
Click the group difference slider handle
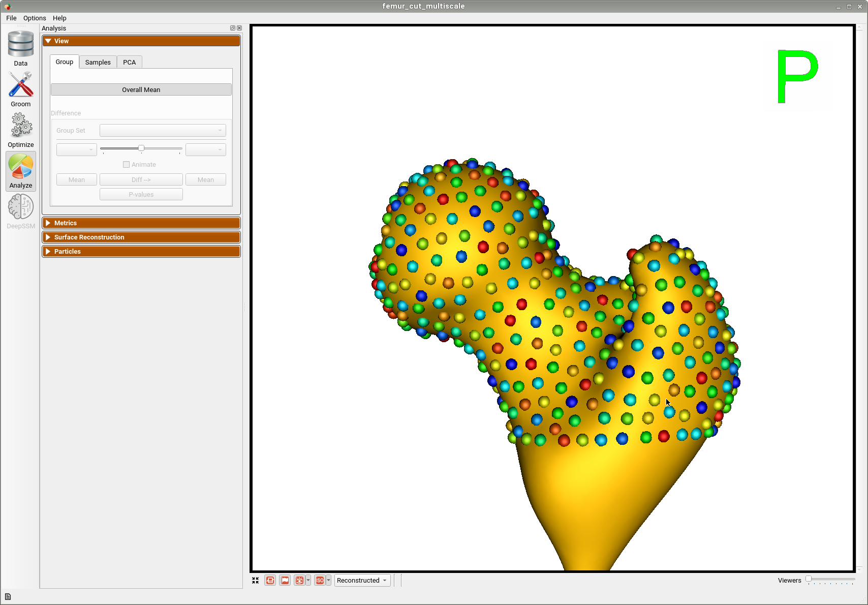[x=141, y=148]
